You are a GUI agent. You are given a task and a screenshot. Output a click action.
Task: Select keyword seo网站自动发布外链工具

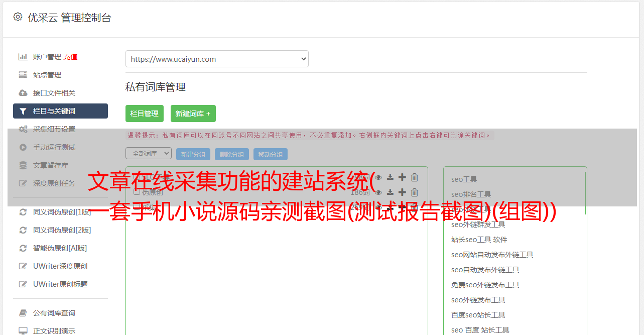coord(492,255)
